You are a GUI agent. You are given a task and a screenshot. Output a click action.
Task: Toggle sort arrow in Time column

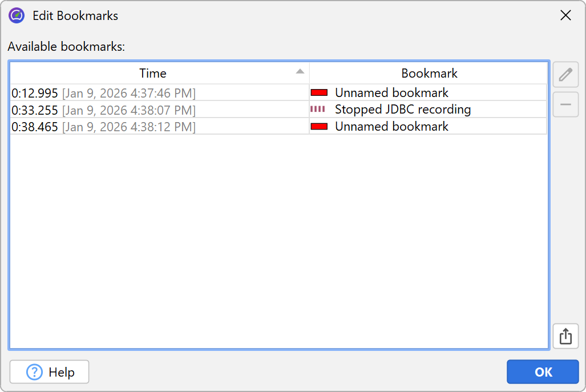point(300,71)
